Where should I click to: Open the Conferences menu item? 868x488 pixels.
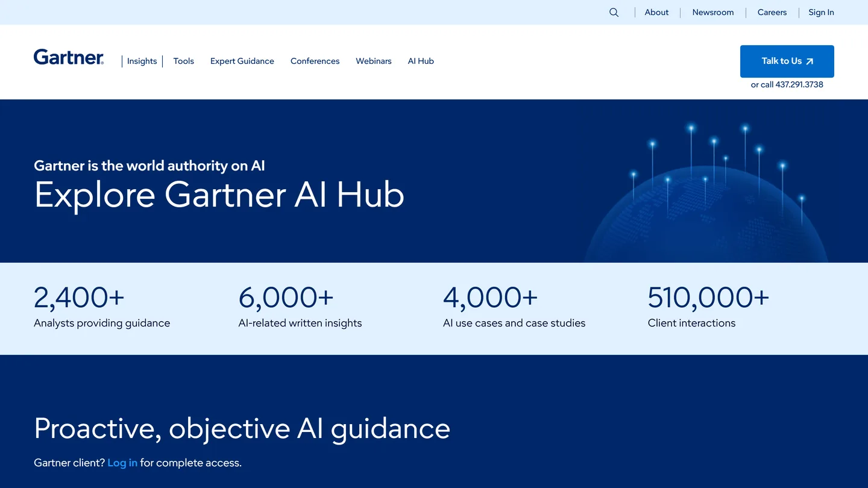[315, 61]
